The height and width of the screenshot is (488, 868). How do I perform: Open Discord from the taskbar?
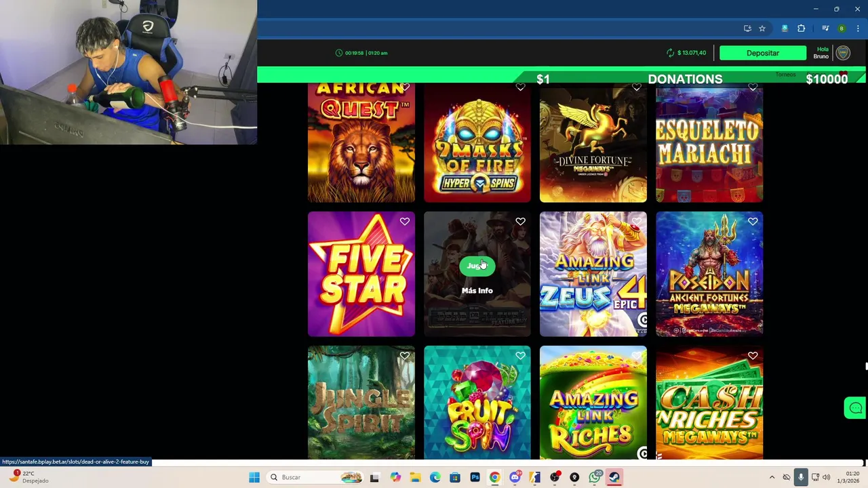point(515,477)
